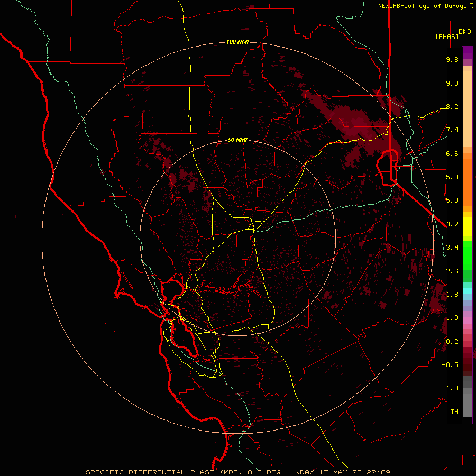Click the -1.3 value on the color scale
Image resolution: width=476 pixels, height=476 pixels.
tap(450, 388)
